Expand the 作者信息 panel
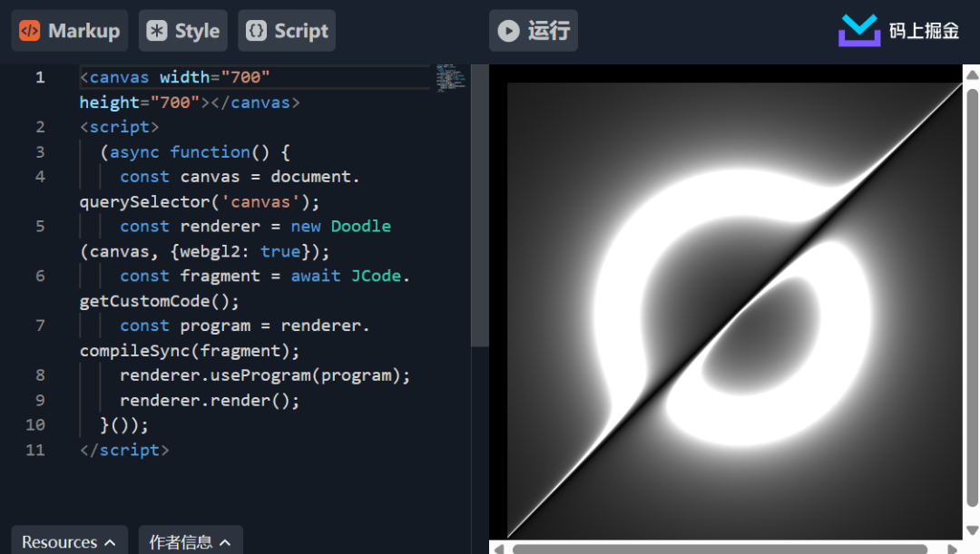Viewport: 980px width, 554px height. (x=191, y=541)
